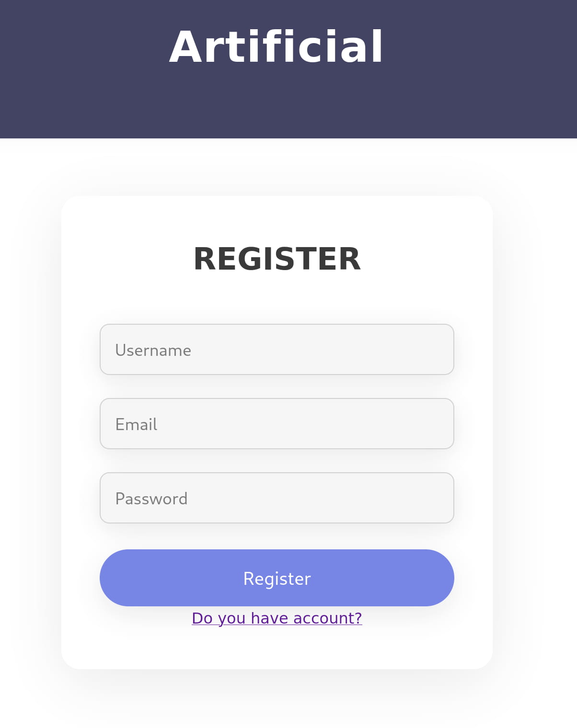Follow the purple underlined account link
The width and height of the screenshot is (577, 728).
click(277, 618)
